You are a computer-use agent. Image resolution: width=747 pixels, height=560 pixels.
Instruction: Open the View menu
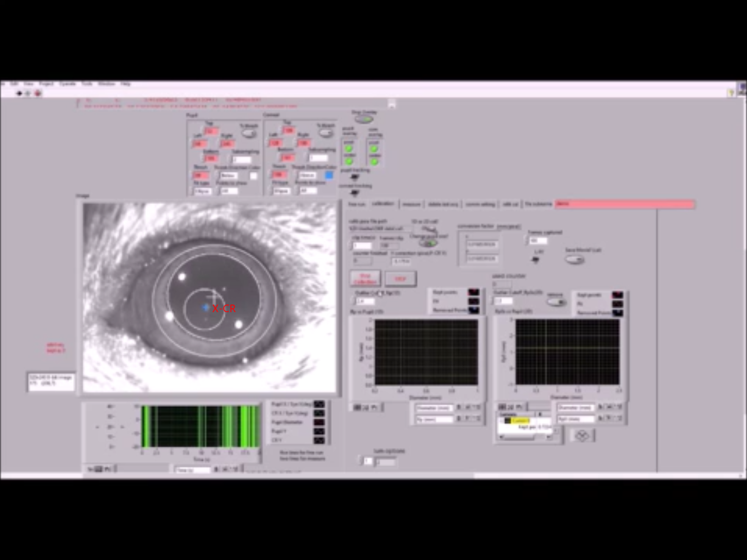click(x=29, y=84)
